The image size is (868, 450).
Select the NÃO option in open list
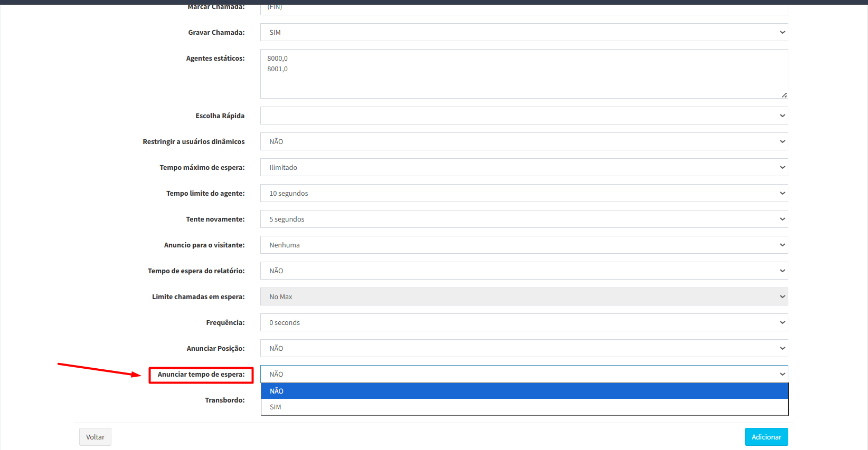pos(523,391)
